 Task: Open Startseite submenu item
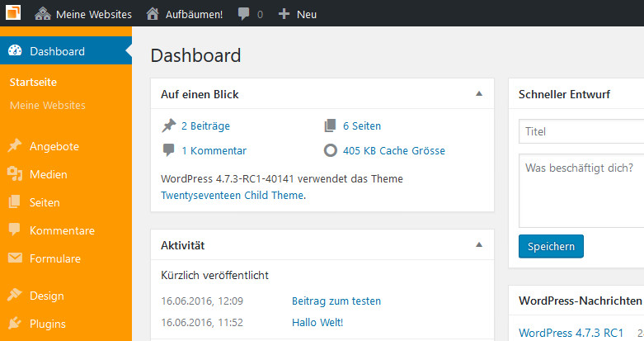pyautogui.click(x=33, y=82)
